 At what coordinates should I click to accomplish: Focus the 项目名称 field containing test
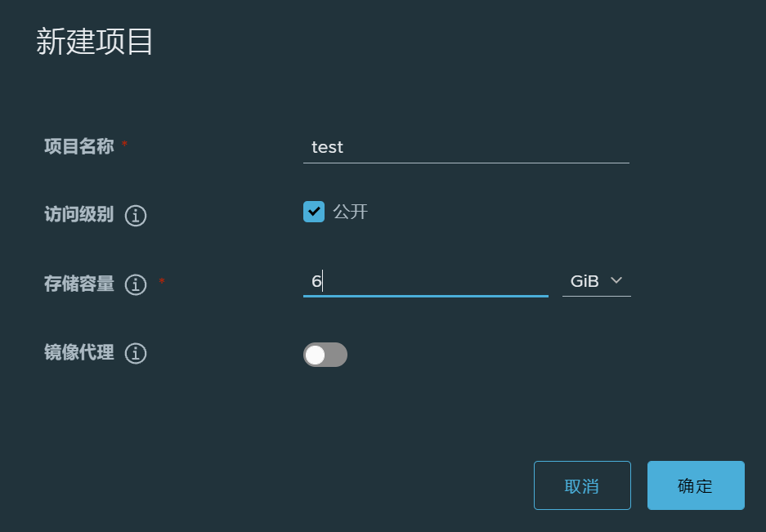(x=466, y=147)
